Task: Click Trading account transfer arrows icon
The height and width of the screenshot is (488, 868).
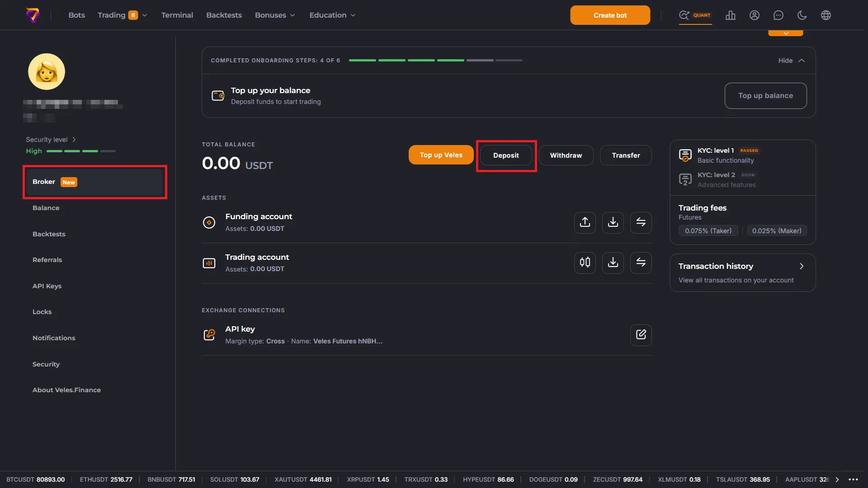Action: [x=641, y=263]
